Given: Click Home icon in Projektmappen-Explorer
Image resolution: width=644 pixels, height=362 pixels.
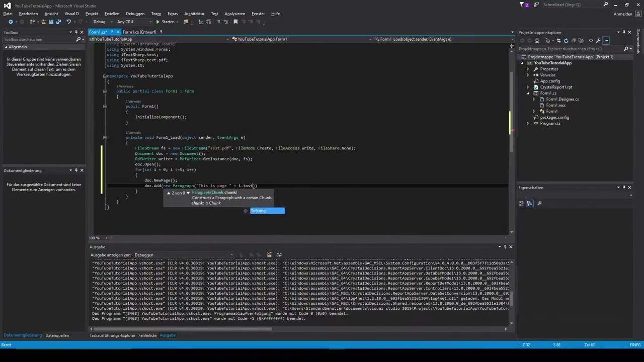Looking at the screenshot, I should [537, 41].
